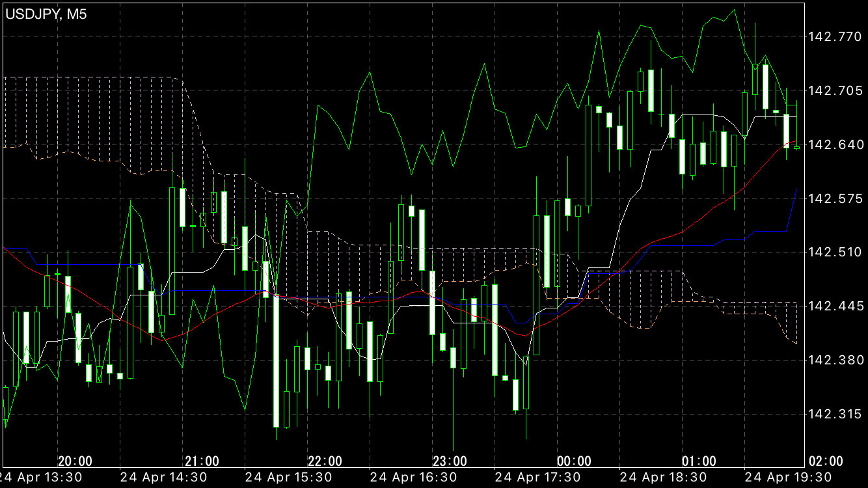Click the 22:00 time label

point(325,461)
